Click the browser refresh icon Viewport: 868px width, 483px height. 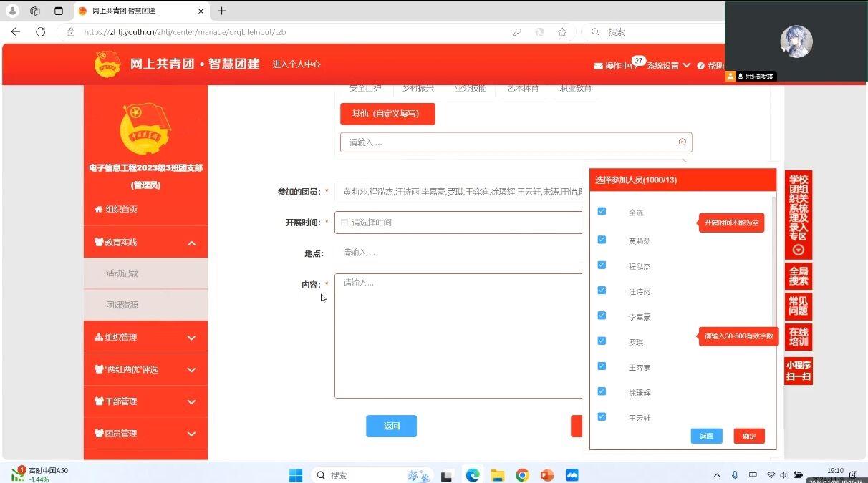click(41, 32)
